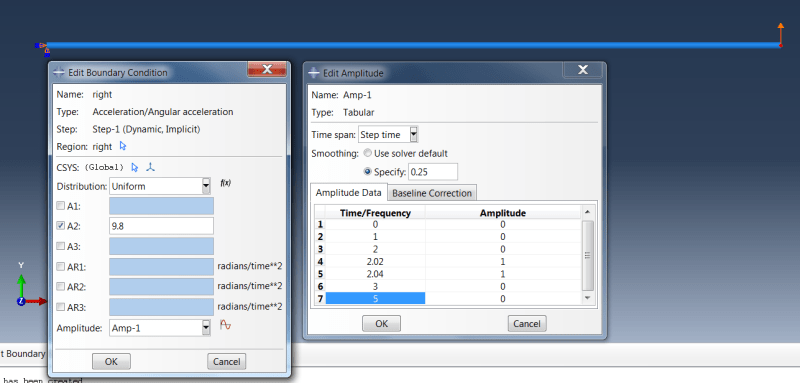The height and width of the screenshot is (383, 800).
Task: Click the CSYS select arrow icon
Action: (x=135, y=167)
